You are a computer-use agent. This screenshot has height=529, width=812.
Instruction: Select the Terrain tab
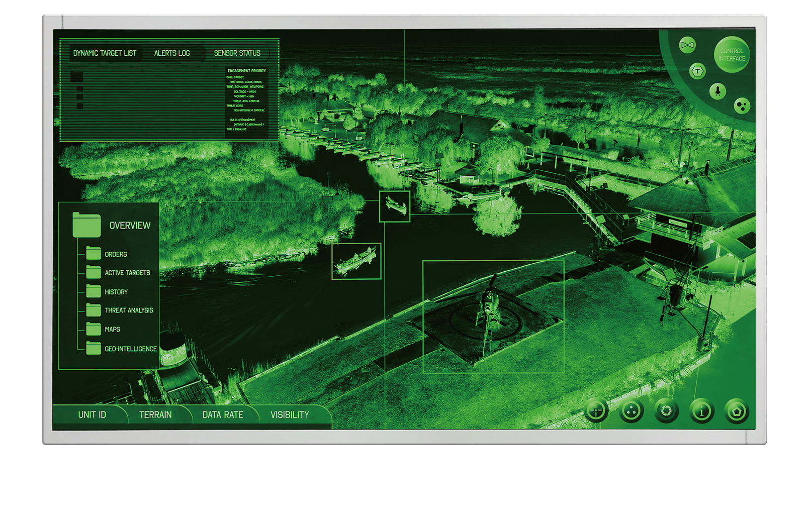coord(155,415)
